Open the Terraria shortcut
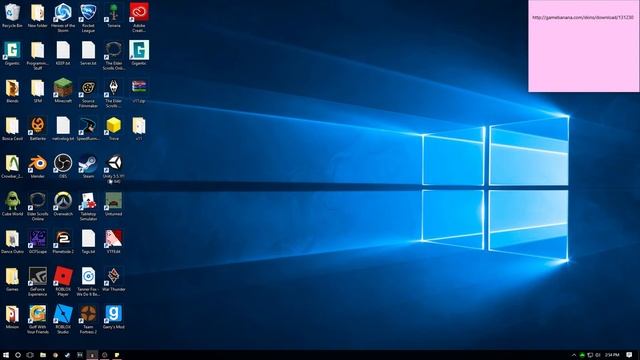Screen dimensions: 640x360 113,16
